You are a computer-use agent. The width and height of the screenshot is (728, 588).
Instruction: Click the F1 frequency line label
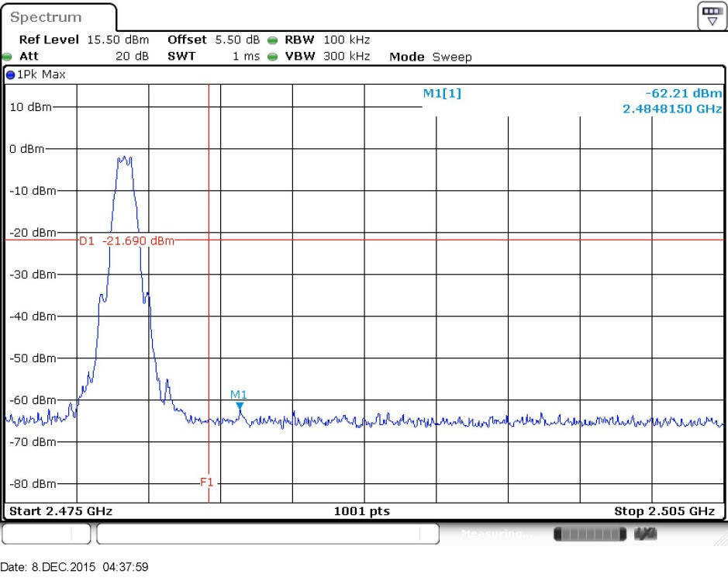(206, 482)
